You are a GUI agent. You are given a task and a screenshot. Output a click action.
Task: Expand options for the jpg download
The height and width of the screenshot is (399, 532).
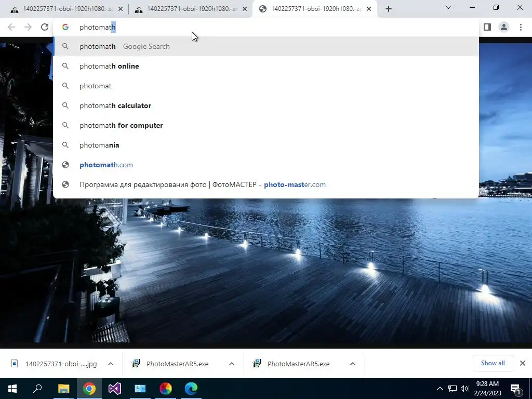coord(111,364)
